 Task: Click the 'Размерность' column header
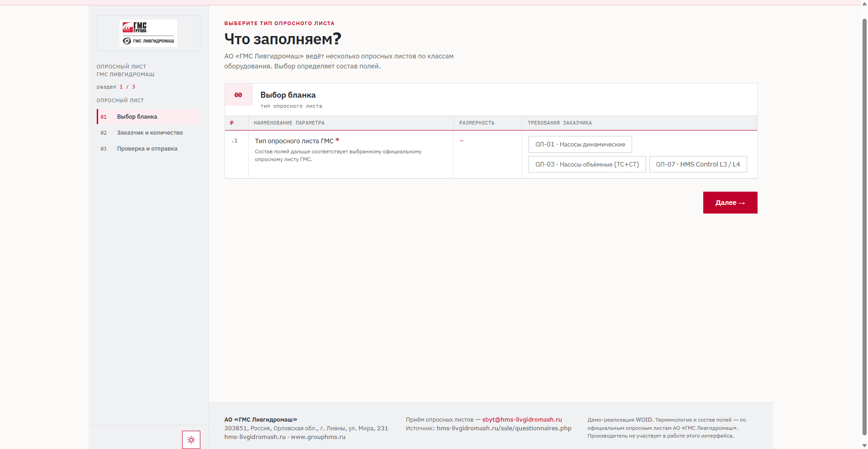tap(477, 123)
